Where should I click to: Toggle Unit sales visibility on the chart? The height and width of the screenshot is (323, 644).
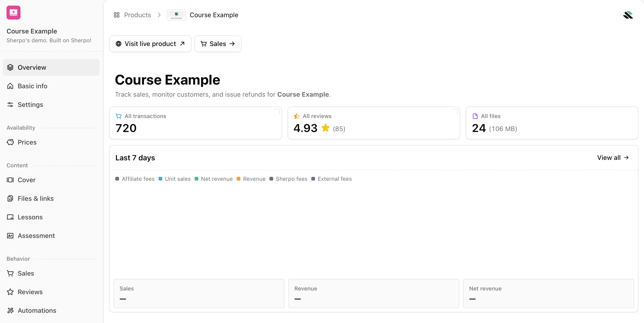(175, 179)
